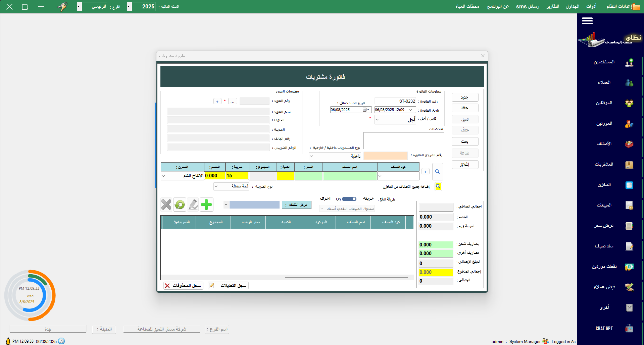644x345 pixels.
Task: Open the التقارير reports menu
Action: 552,7
